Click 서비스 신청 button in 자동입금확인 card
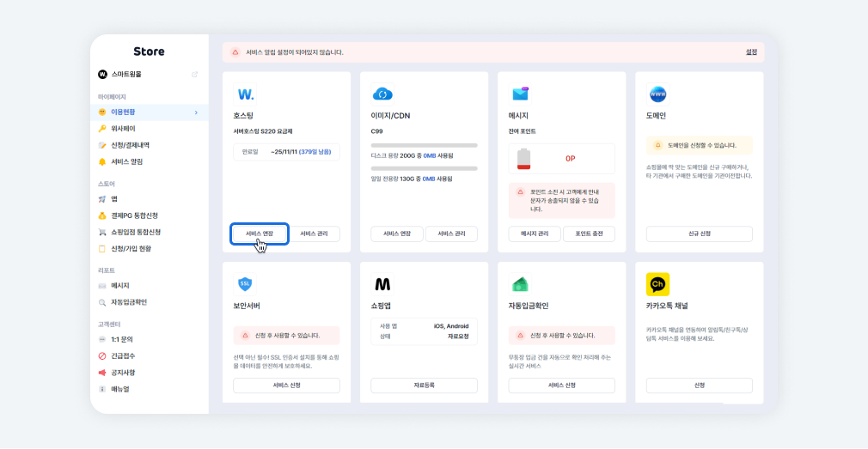The width and height of the screenshot is (868, 449). (562, 385)
